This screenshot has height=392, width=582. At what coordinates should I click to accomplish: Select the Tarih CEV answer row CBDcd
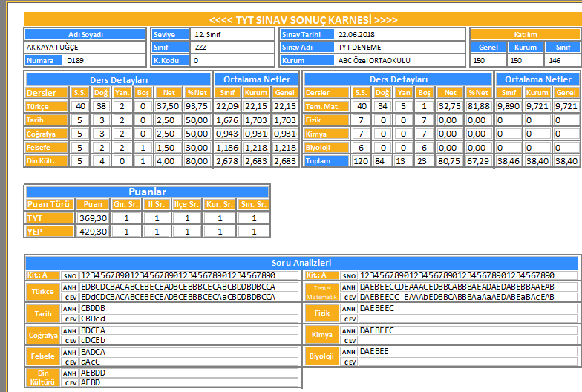pyautogui.click(x=189, y=318)
